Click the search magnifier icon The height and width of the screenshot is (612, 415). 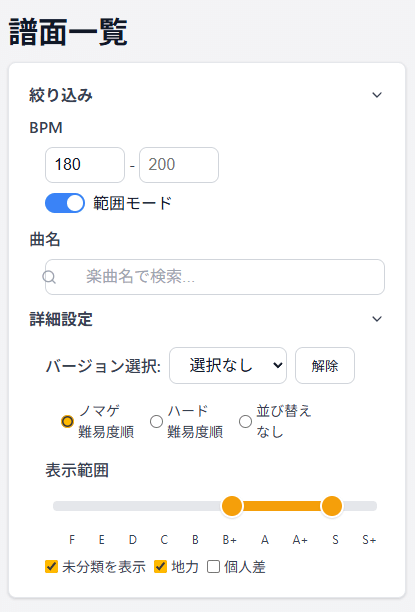point(49,277)
